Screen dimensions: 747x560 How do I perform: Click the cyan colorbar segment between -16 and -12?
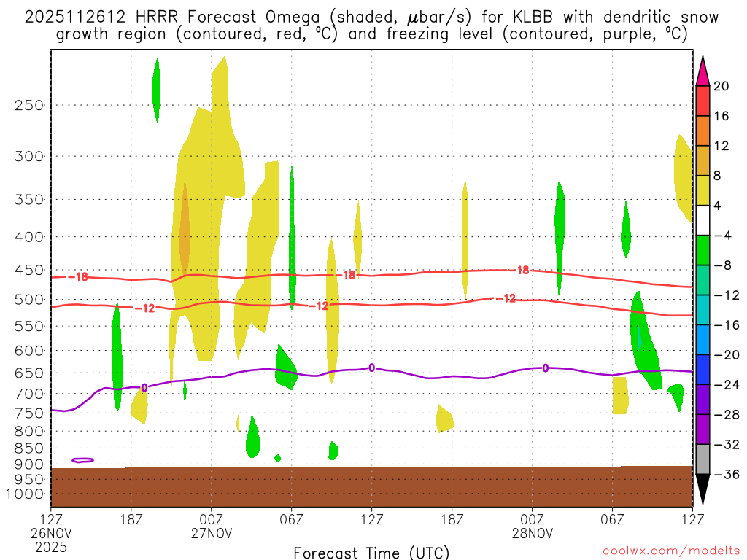703,310
